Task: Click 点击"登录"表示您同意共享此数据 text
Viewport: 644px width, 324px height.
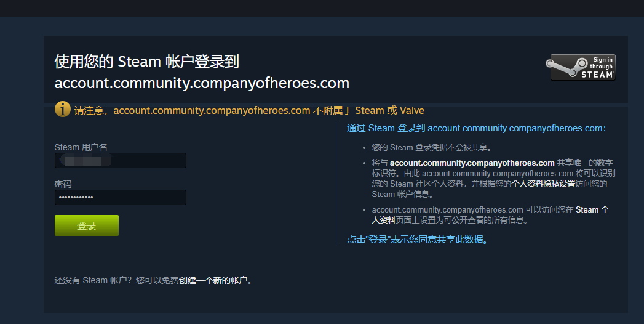Action: pos(418,239)
